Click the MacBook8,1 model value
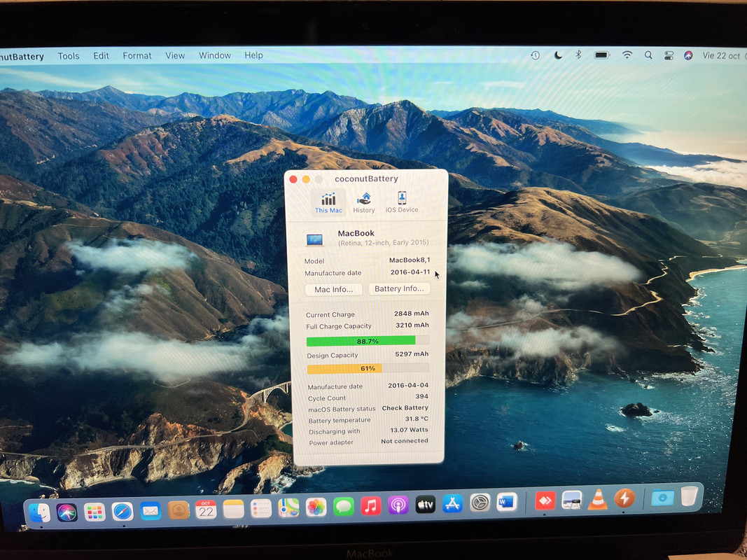 click(410, 260)
